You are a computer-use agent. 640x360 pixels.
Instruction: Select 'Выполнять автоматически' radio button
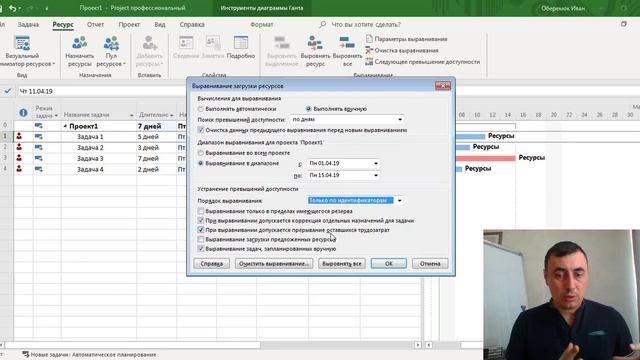tap(200, 109)
